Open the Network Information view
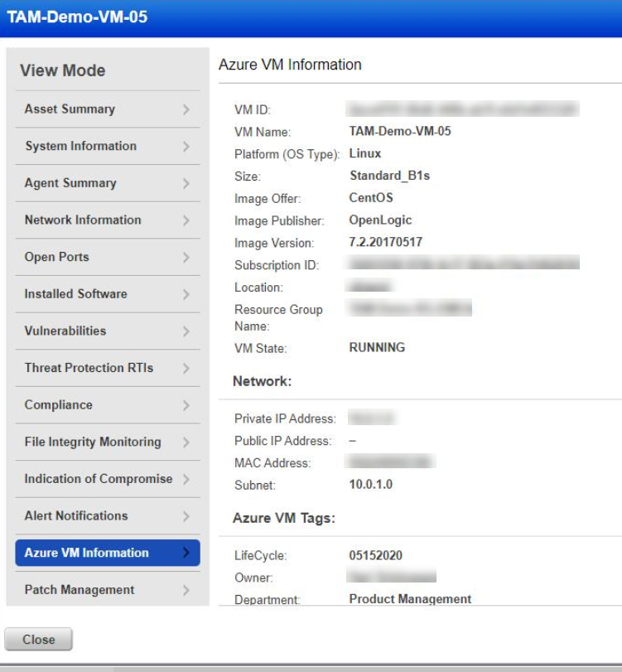The image size is (622, 672). point(108,220)
